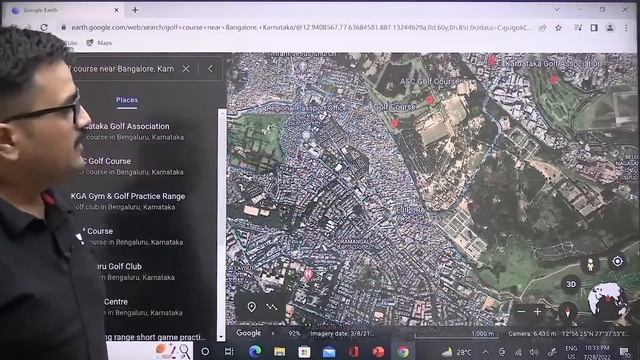
Task: Click the red pin beside Golf Course label
Action: point(394,123)
